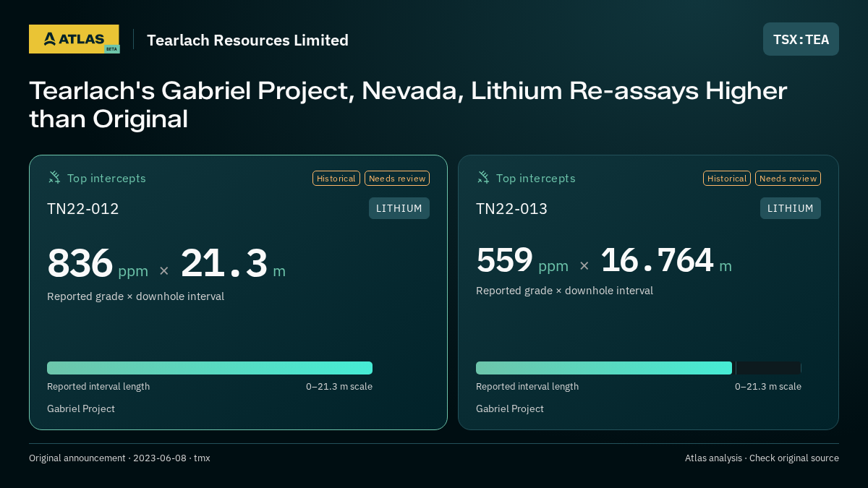Click the 559 ppm grade value
868x488 pixels.
(522, 261)
